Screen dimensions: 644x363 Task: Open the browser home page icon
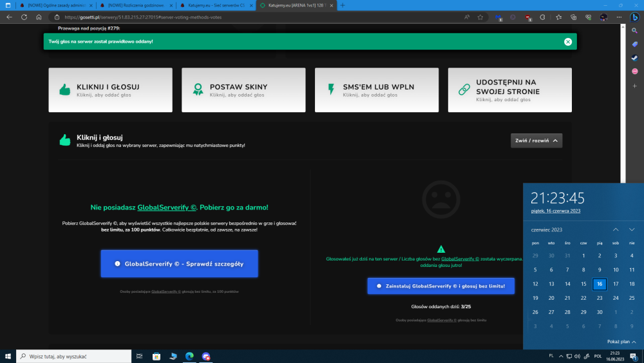click(x=39, y=17)
